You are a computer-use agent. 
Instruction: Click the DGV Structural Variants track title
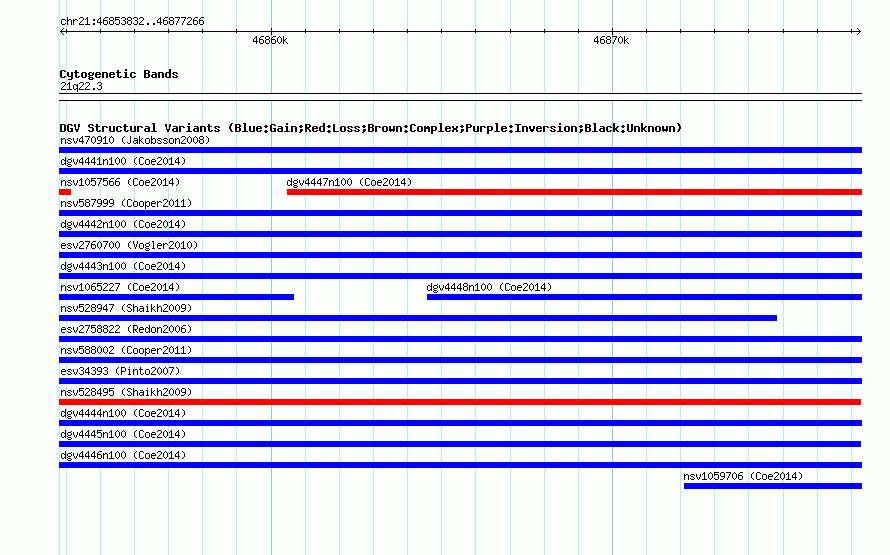[x=371, y=128]
